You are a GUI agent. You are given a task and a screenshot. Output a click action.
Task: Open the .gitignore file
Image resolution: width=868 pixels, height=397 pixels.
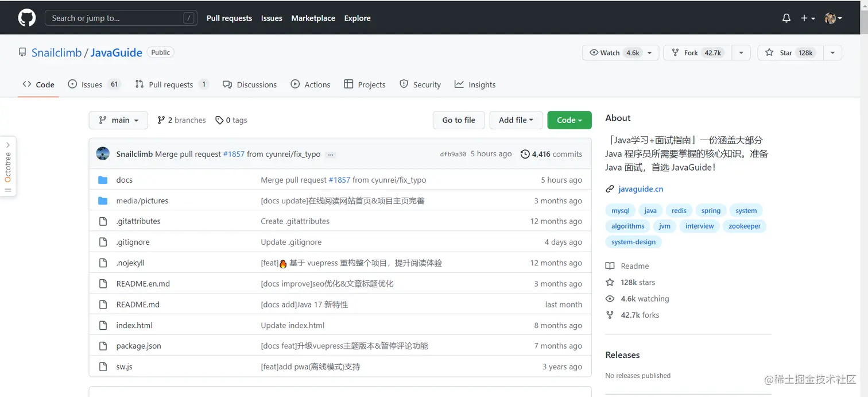click(133, 242)
